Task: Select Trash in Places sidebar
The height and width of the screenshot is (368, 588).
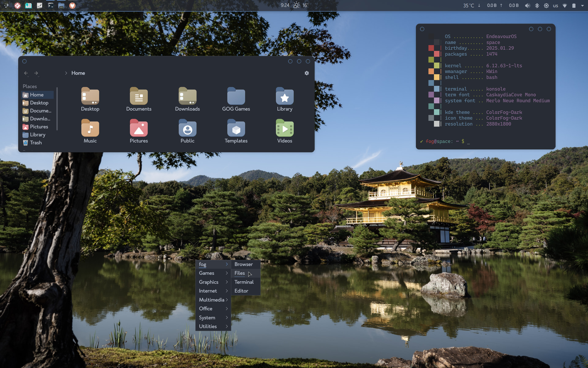Action: tap(36, 143)
